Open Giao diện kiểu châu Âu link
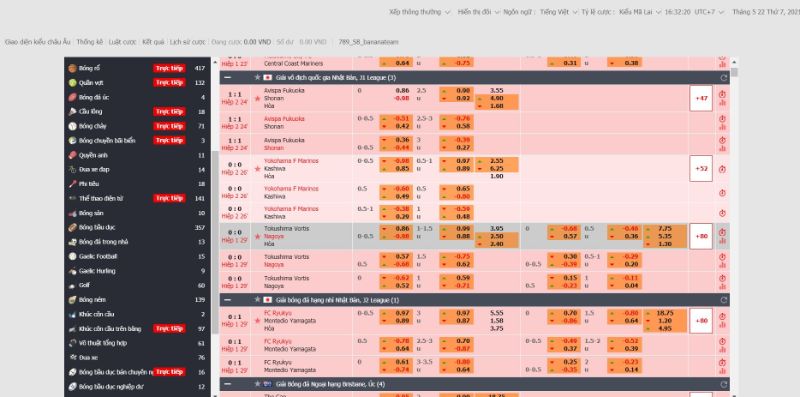 38,42
